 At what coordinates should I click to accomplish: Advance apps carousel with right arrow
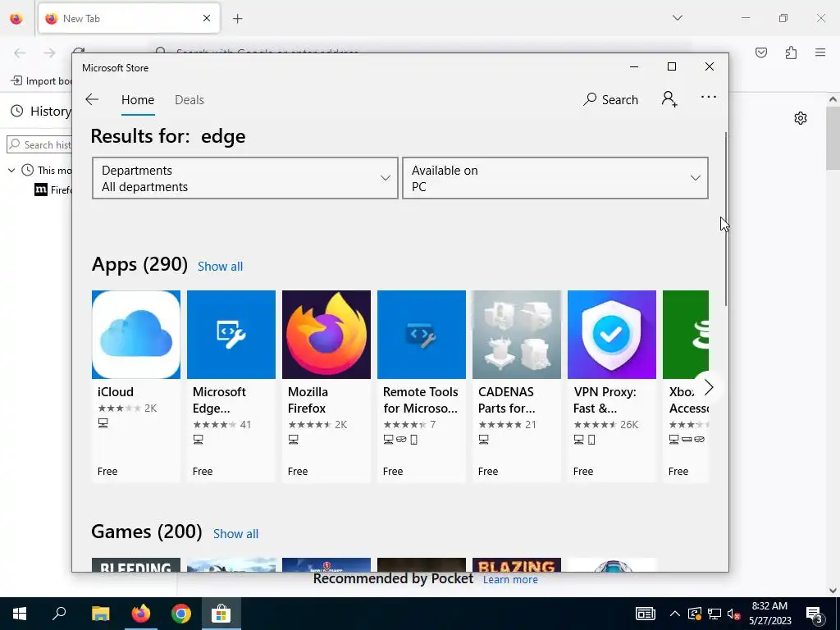coord(708,387)
